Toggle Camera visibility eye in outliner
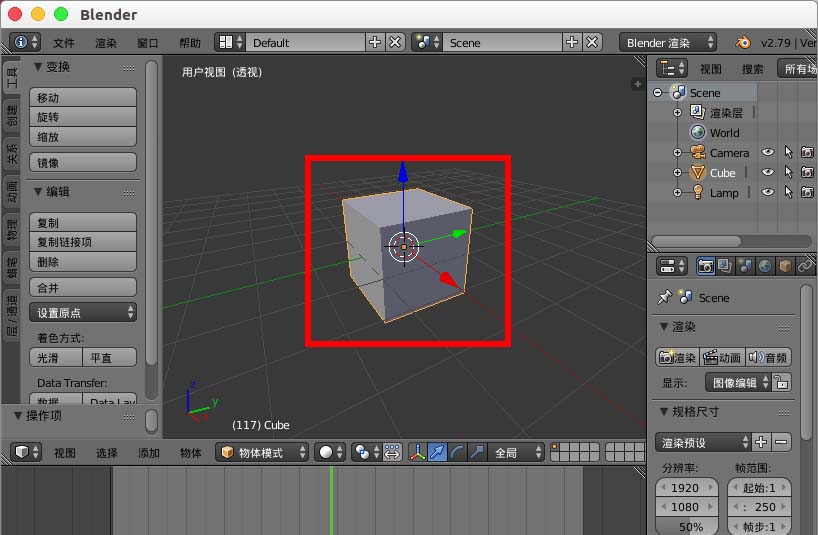818x535 pixels. coord(767,152)
